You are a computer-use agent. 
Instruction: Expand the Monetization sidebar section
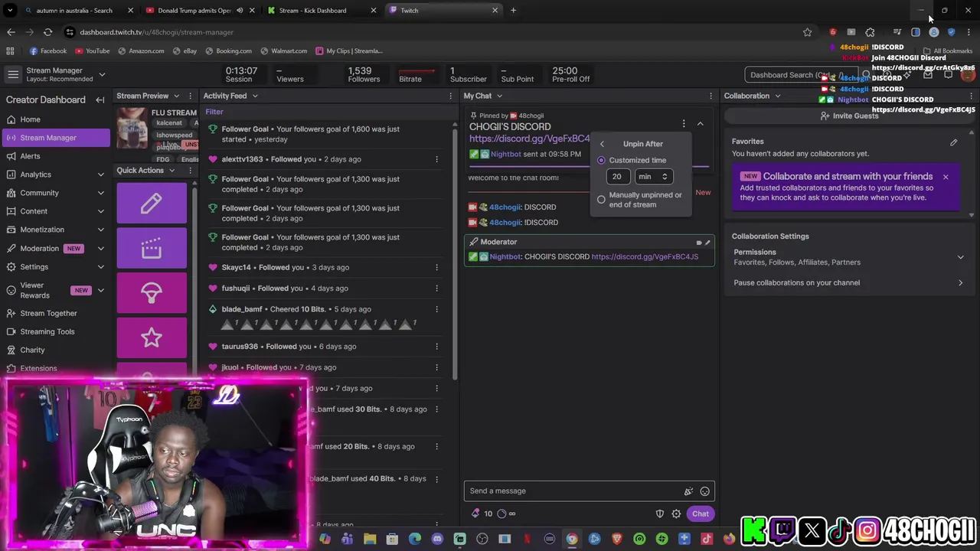[100, 230]
